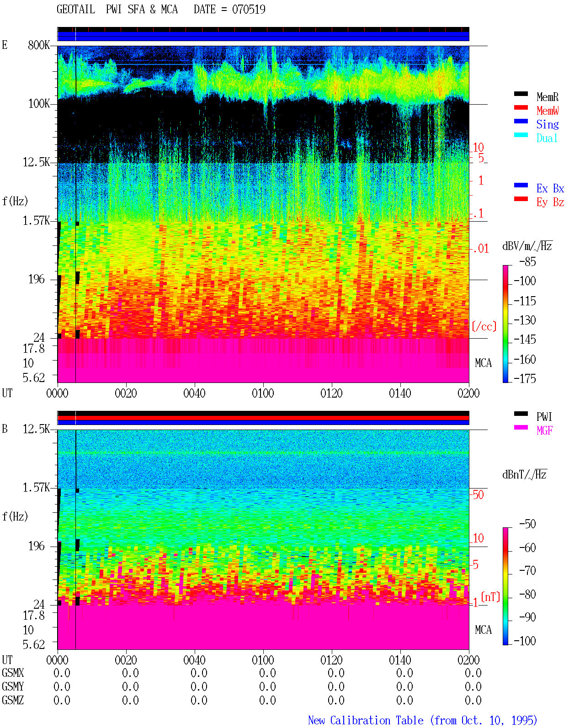Viewport: 585px width, 728px height.
Task: Click the 'Ey Bz' legend label
Action: [550, 202]
